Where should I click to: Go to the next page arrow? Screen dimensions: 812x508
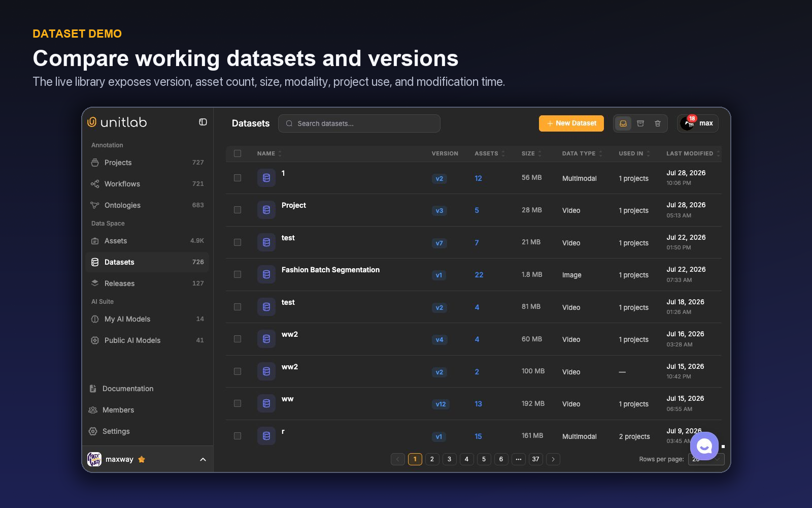coord(553,459)
